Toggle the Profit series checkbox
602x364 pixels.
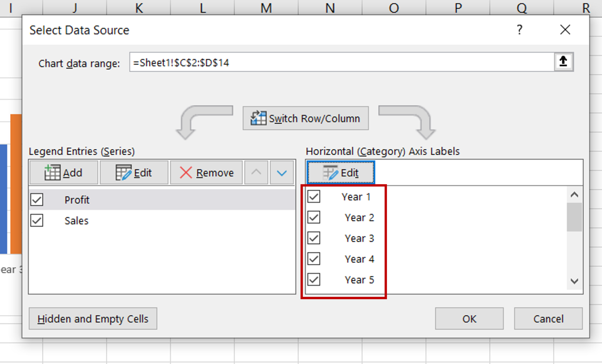coord(36,199)
